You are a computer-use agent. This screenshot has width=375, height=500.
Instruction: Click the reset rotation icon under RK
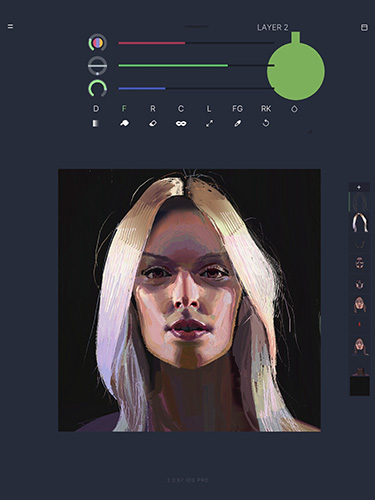click(x=266, y=123)
